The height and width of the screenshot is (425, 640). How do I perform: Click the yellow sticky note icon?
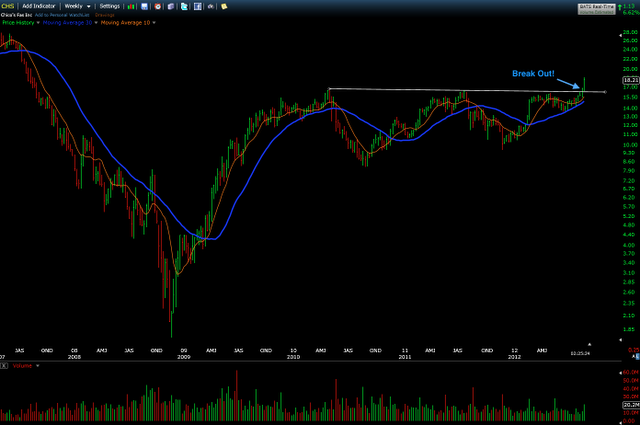point(224,7)
